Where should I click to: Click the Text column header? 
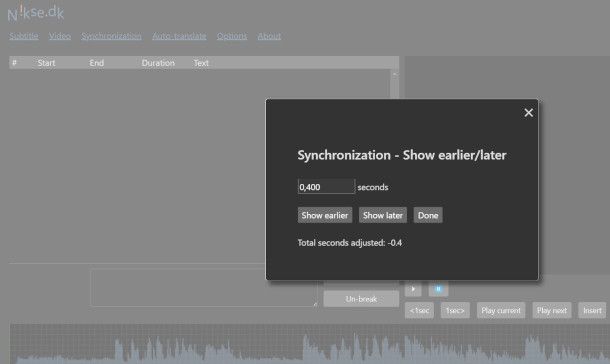coord(201,63)
